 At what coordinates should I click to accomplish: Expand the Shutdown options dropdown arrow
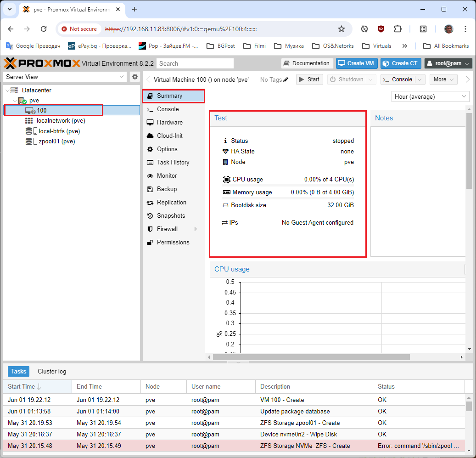click(x=370, y=79)
